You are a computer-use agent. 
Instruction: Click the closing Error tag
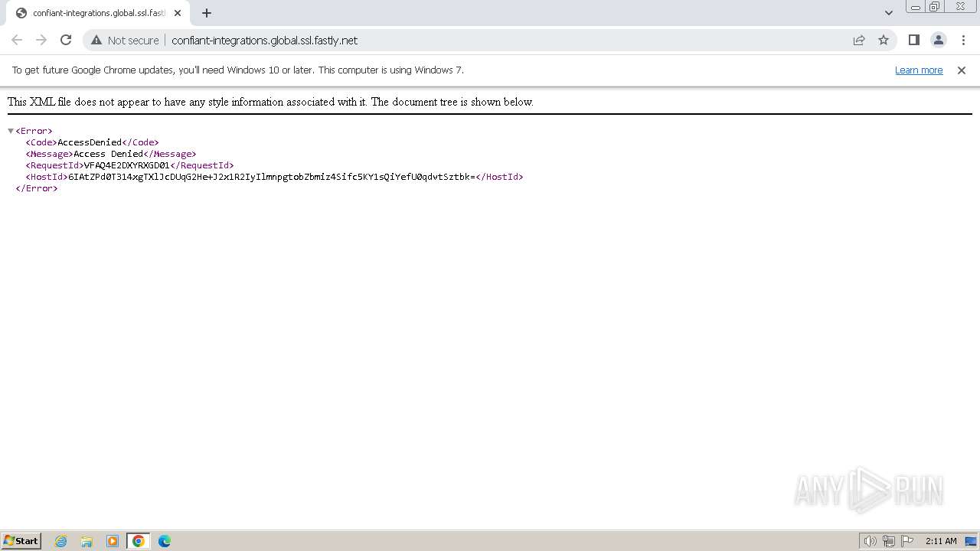coord(37,188)
